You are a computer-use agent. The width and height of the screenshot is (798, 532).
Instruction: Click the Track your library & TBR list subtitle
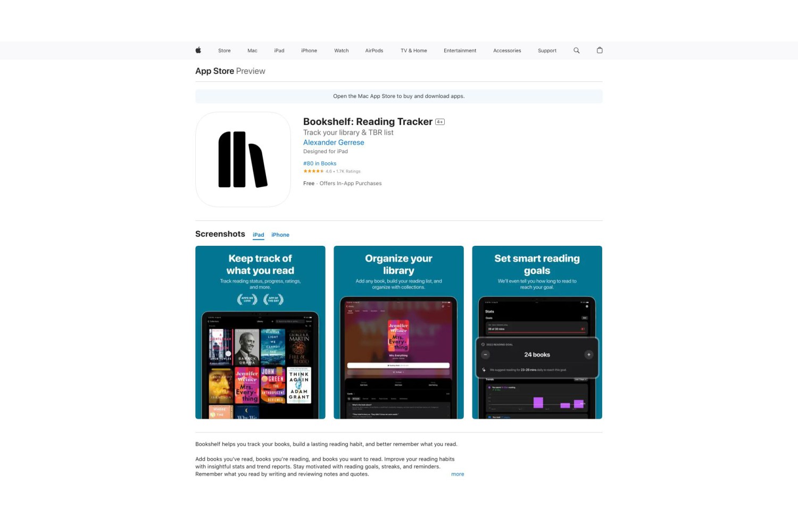tap(348, 132)
